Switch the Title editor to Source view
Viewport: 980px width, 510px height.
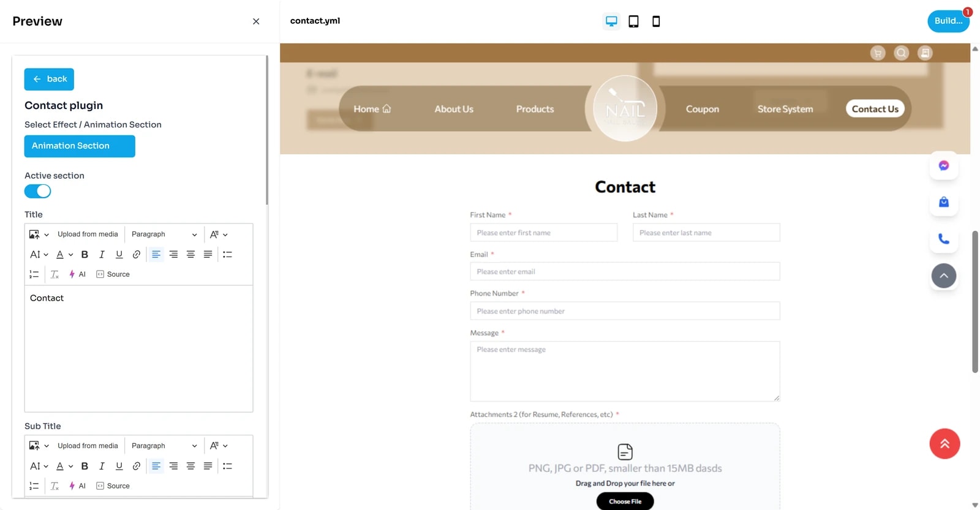(113, 274)
